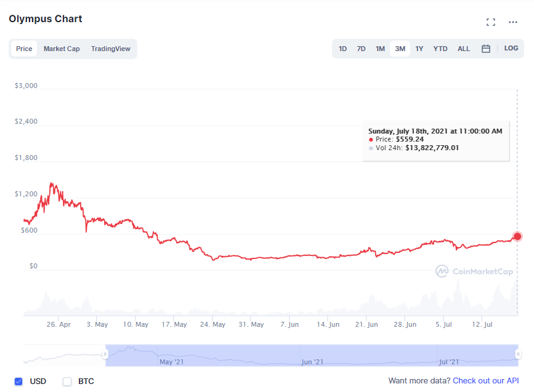Screen dimensions: 534x392
Task: Click the '$3,000' axis label
Action: point(26,86)
